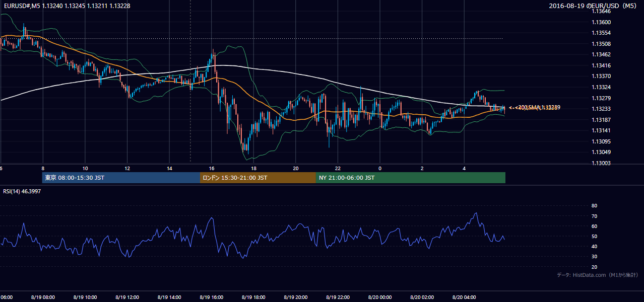Click hour label 4 under the price chart
The image size is (644, 302).
(464, 169)
